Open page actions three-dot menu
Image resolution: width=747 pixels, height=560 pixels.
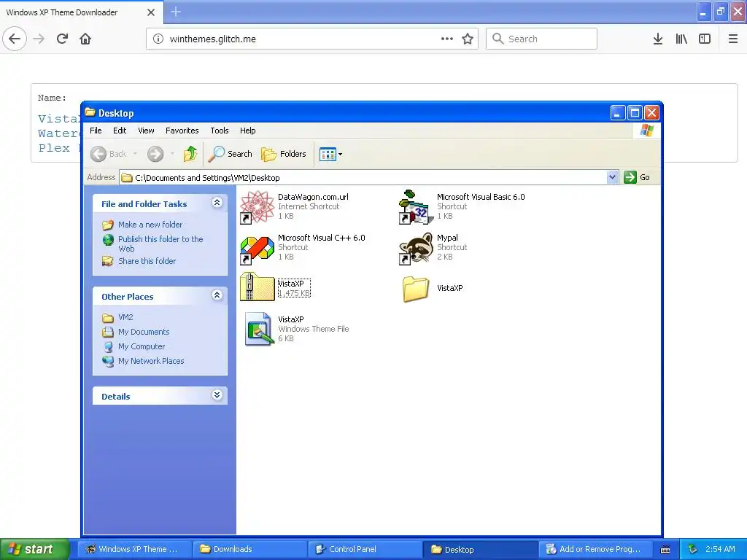click(447, 39)
